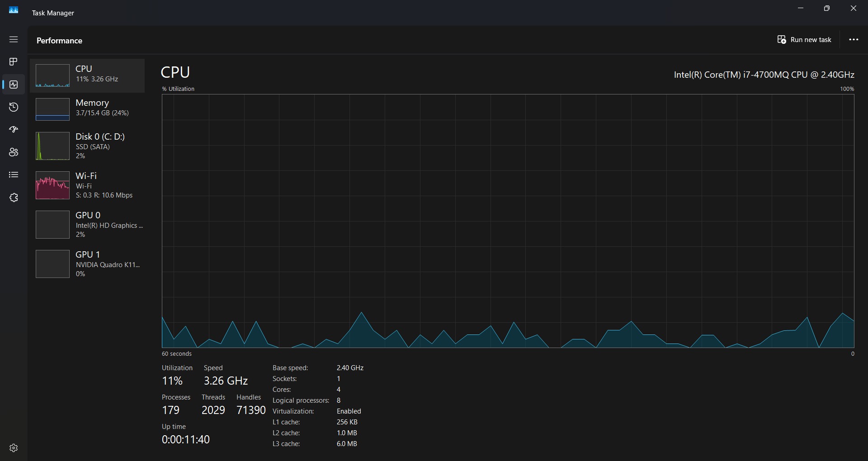Open the Services page icon
Viewport: 868px width, 461px height.
point(14,198)
